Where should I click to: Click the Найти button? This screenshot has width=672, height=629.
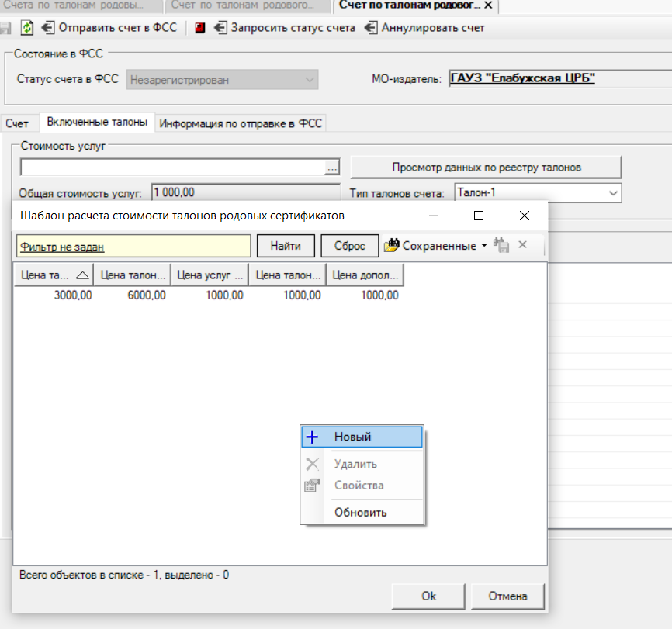[286, 246]
